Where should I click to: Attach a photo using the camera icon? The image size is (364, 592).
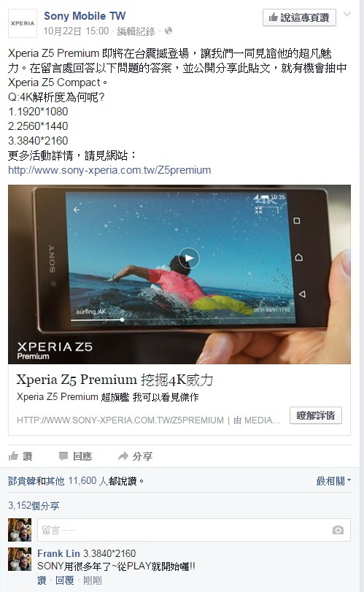[338, 530]
